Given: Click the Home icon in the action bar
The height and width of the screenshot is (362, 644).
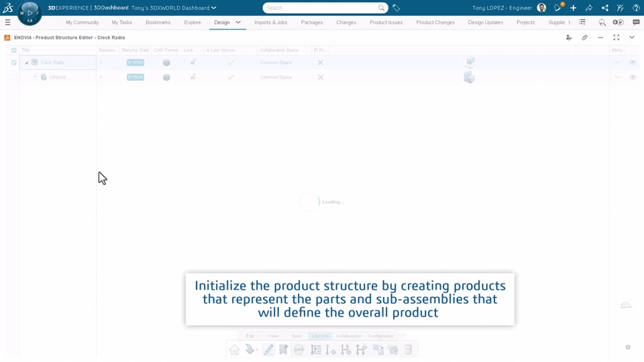Looking at the screenshot, I should click(x=235, y=350).
